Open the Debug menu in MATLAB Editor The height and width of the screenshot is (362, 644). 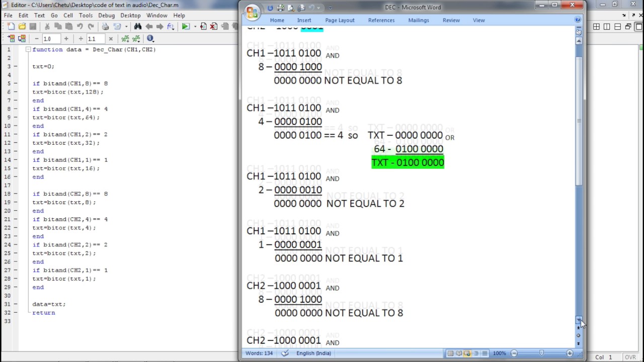pyautogui.click(x=106, y=16)
